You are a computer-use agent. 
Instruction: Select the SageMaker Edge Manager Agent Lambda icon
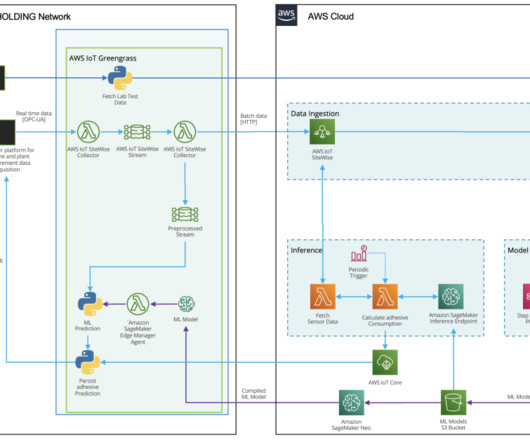click(x=138, y=304)
